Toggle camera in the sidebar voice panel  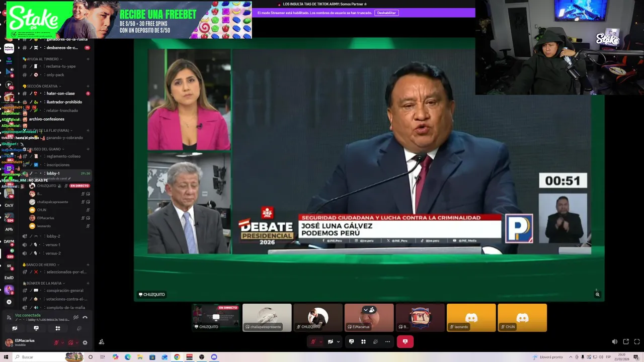point(15,328)
